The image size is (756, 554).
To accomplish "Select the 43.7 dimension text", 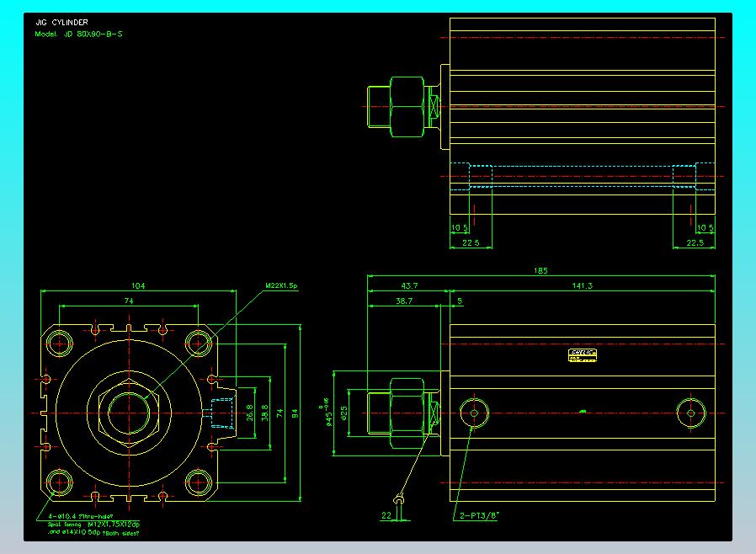I will pyautogui.click(x=409, y=286).
